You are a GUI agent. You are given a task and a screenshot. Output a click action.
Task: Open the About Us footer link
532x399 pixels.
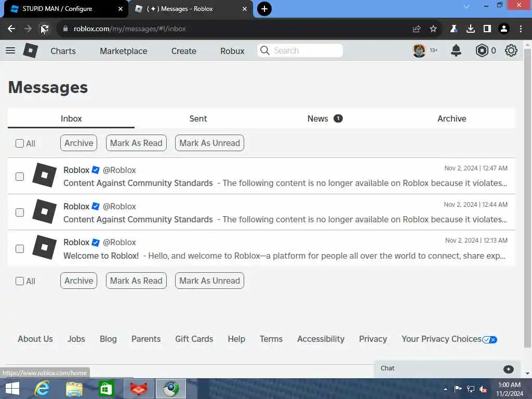(x=35, y=339)
